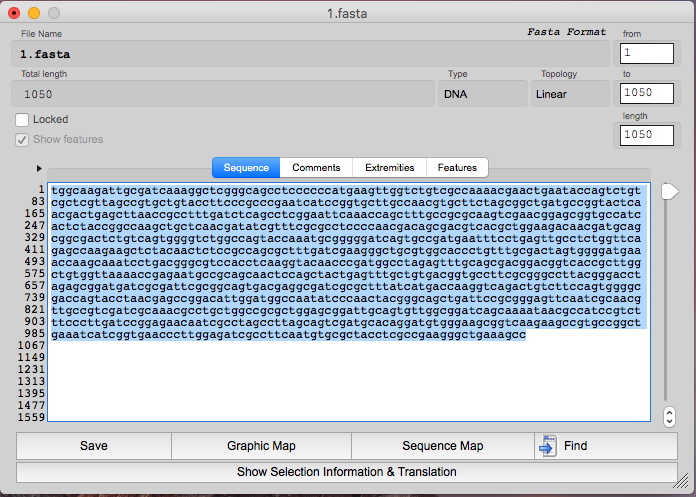This screenshot has width=696, height=497.
Task: Minimize the window with yellow button
Action: (34, 13)
